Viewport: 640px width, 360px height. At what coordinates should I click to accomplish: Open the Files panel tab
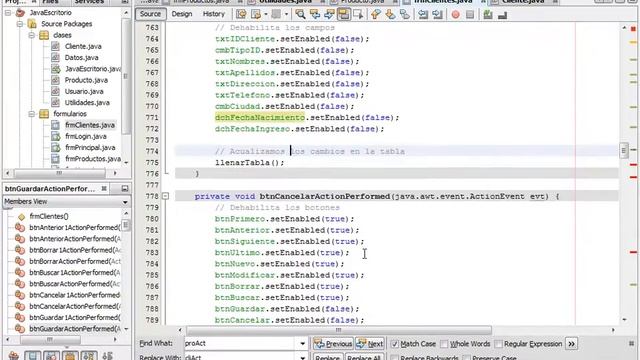point(50,2)
